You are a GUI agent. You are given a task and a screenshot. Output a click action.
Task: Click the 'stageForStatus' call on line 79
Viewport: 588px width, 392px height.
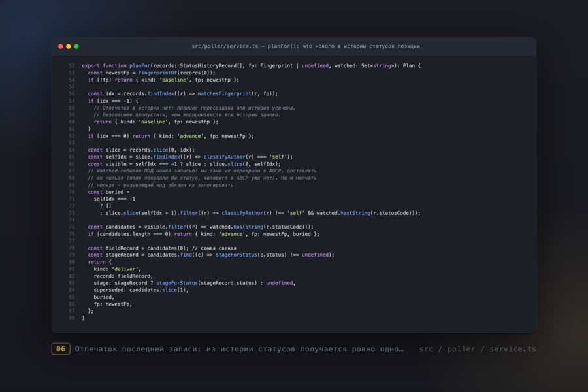[x=237, y=255]
